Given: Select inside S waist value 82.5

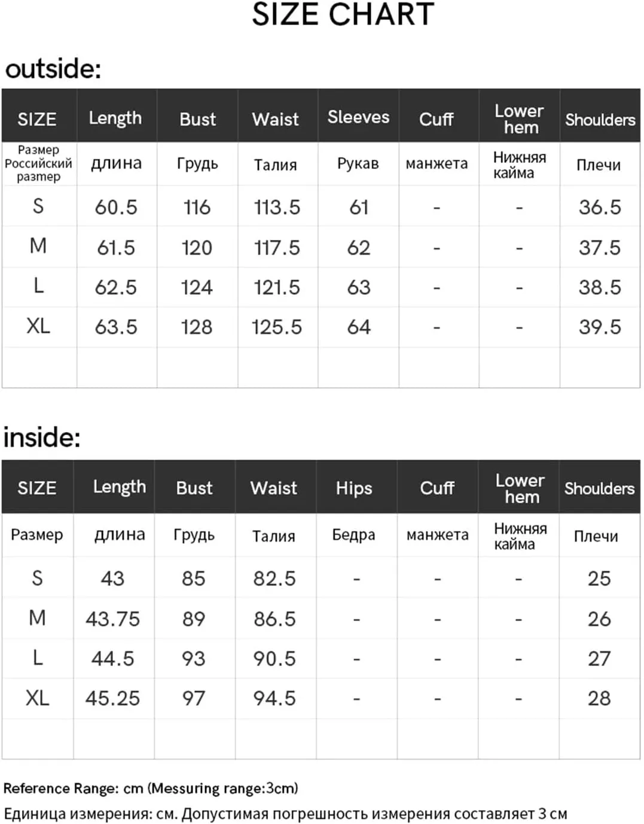Looking at the screenshot, I should [274, 578].
